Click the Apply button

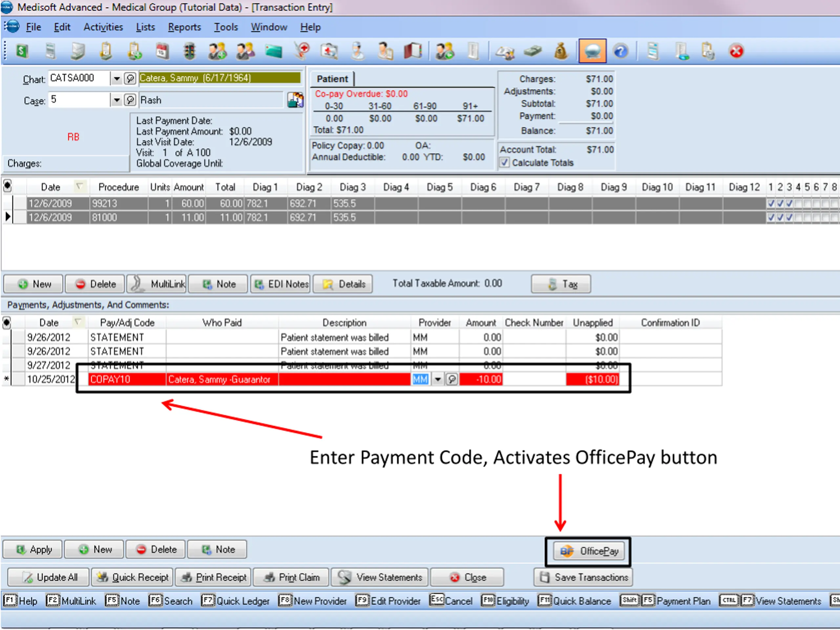[33, 549]
